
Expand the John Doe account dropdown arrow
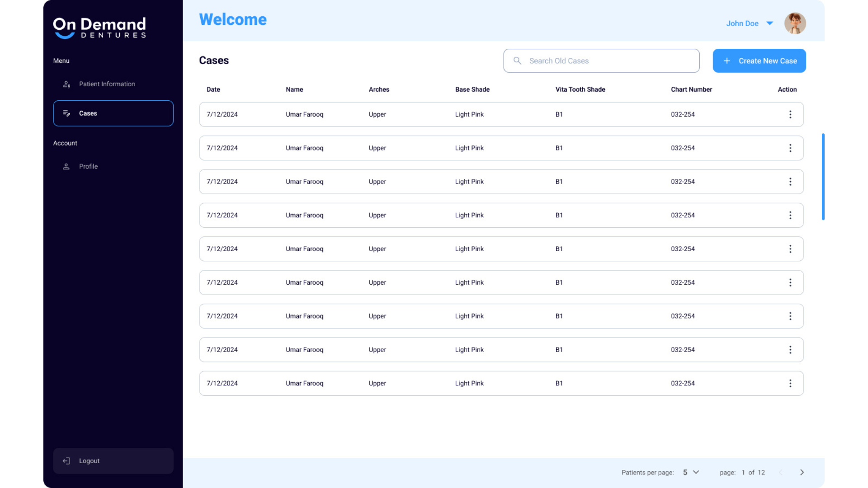point(770,23)
